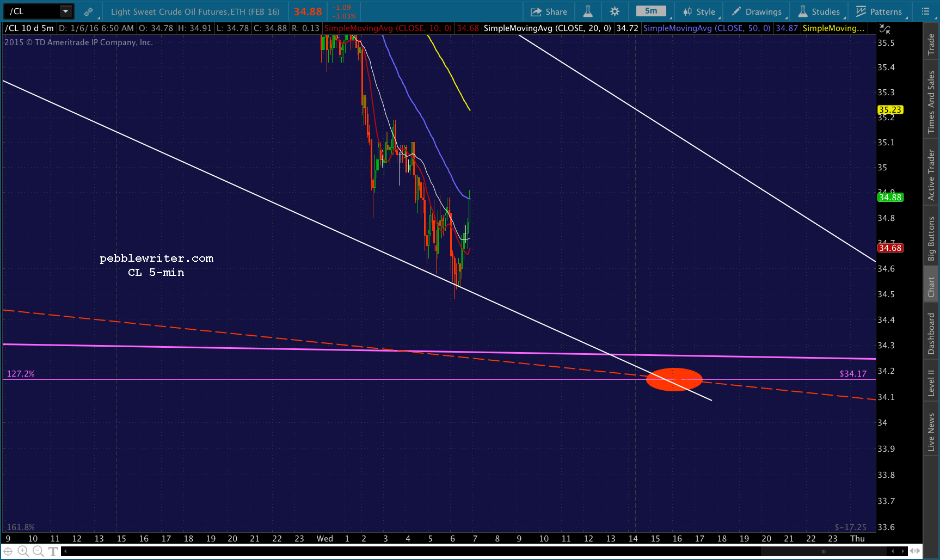
Task: Open the chart list menu icon
Action: click(x=925, y=11)
